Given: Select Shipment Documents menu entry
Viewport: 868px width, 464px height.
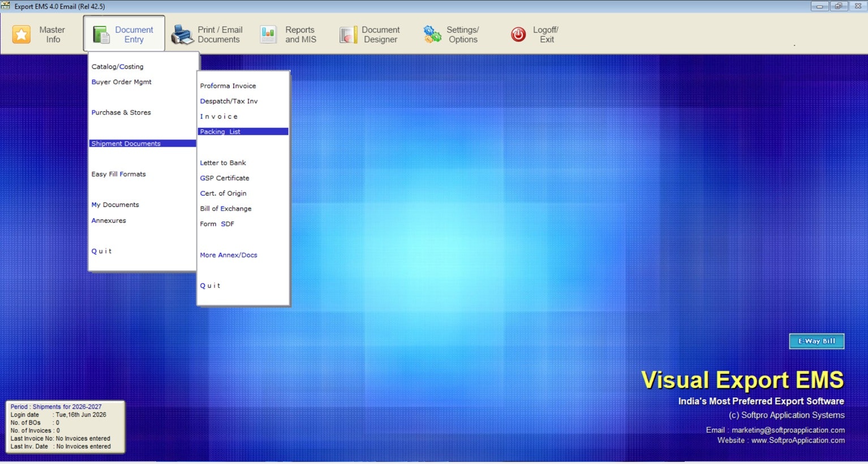Looking at the screenshot, I should [143, 144].
